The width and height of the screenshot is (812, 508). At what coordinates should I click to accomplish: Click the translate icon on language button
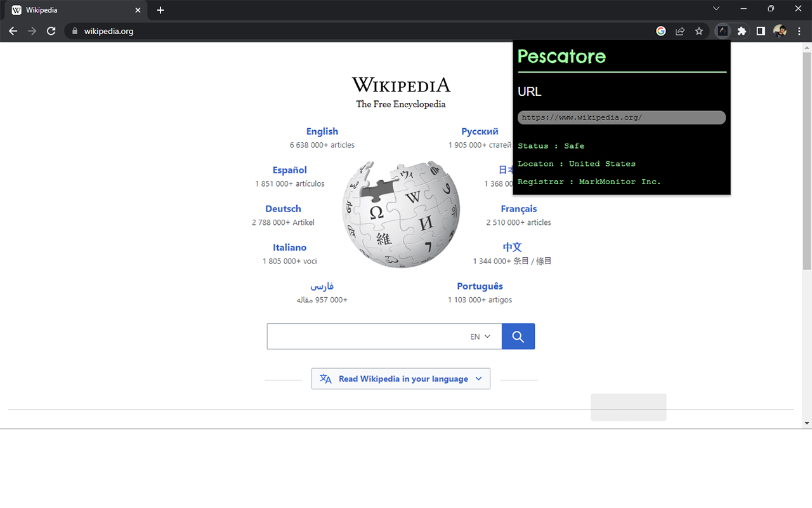click(325, 379)
